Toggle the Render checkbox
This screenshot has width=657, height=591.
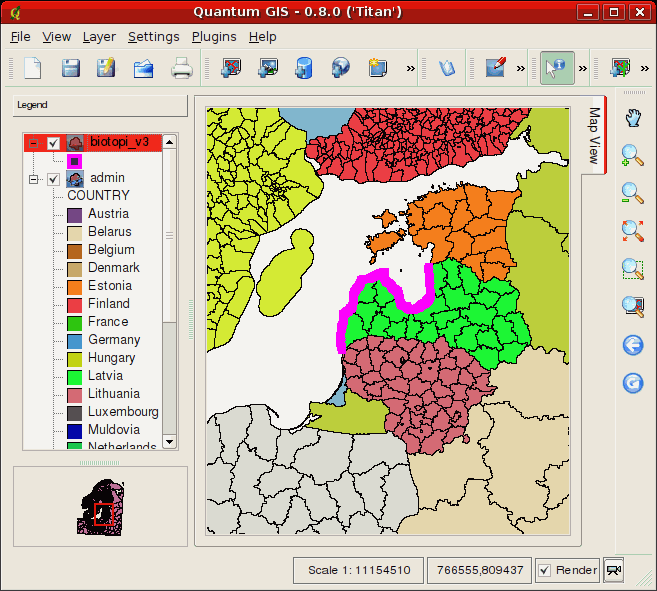544,570
